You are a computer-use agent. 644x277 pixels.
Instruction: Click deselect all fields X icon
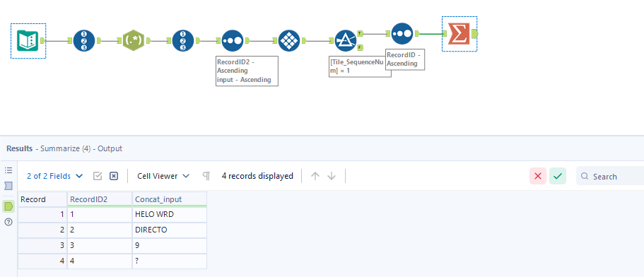pos(114,176)
